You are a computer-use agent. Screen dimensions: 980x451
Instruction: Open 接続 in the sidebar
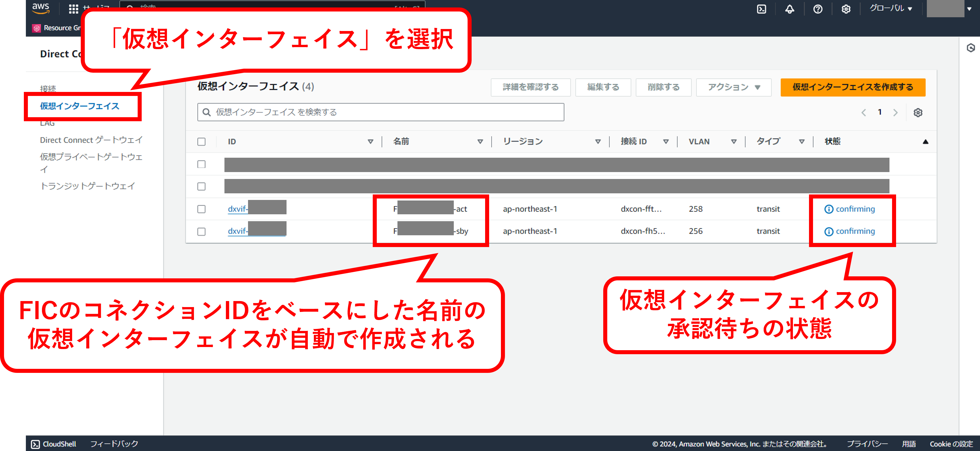pos(48,88)
